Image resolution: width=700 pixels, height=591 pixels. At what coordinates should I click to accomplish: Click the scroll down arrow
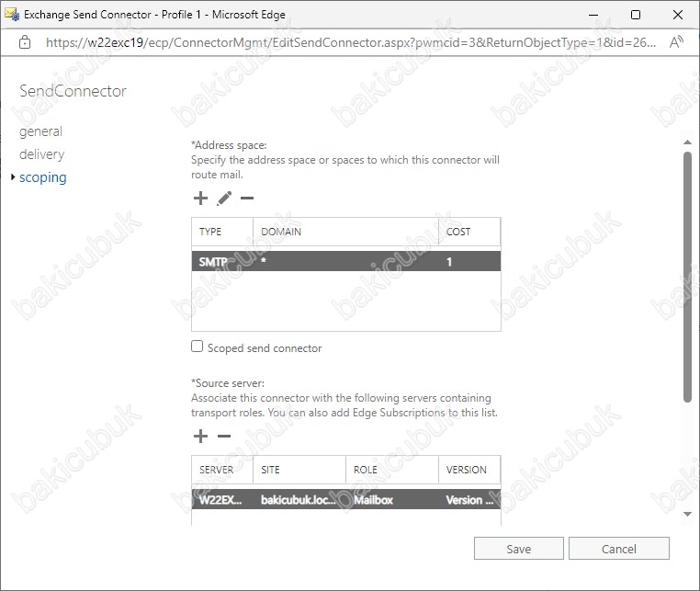coord(687,514)
